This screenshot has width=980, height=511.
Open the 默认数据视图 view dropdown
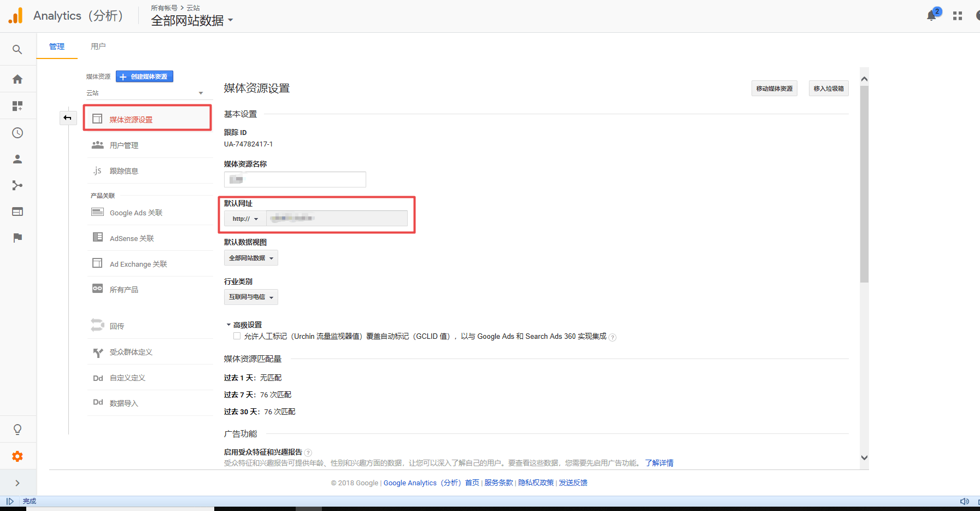[251, 257]
